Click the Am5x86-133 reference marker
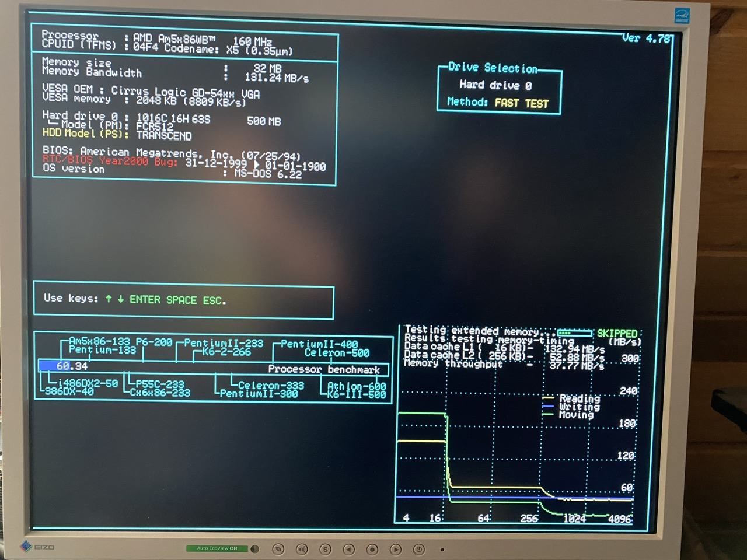The image size is (747, 560). 99,341
